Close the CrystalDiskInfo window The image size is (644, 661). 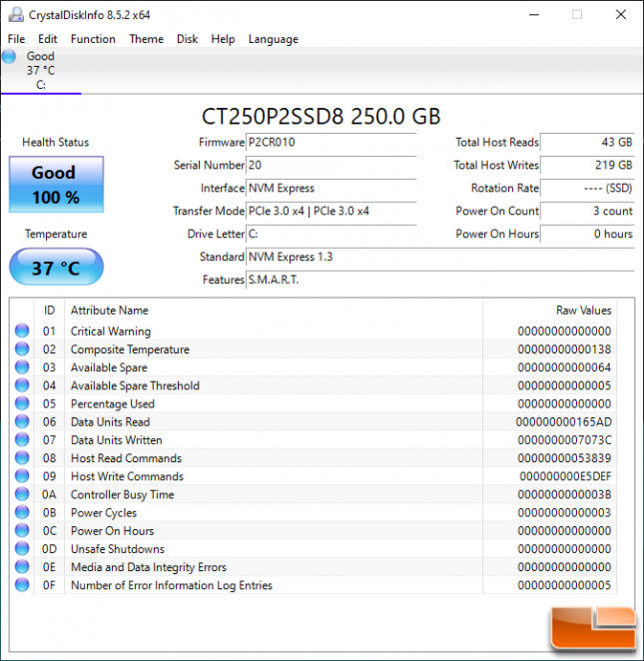621,15
